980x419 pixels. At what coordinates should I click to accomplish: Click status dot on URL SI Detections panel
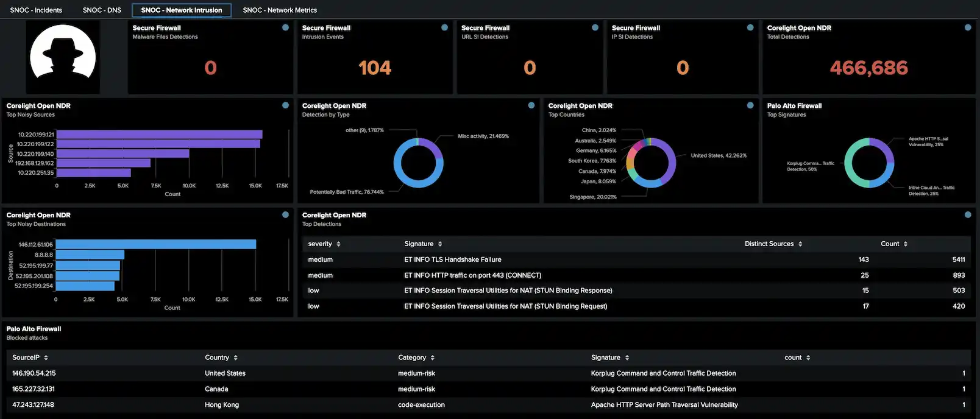point(595,27)
